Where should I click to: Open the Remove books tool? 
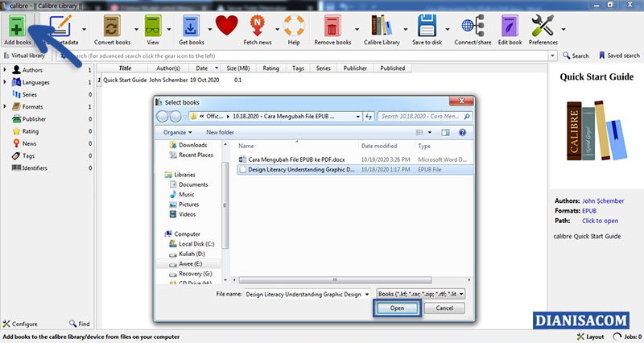(x=332, y=27)
